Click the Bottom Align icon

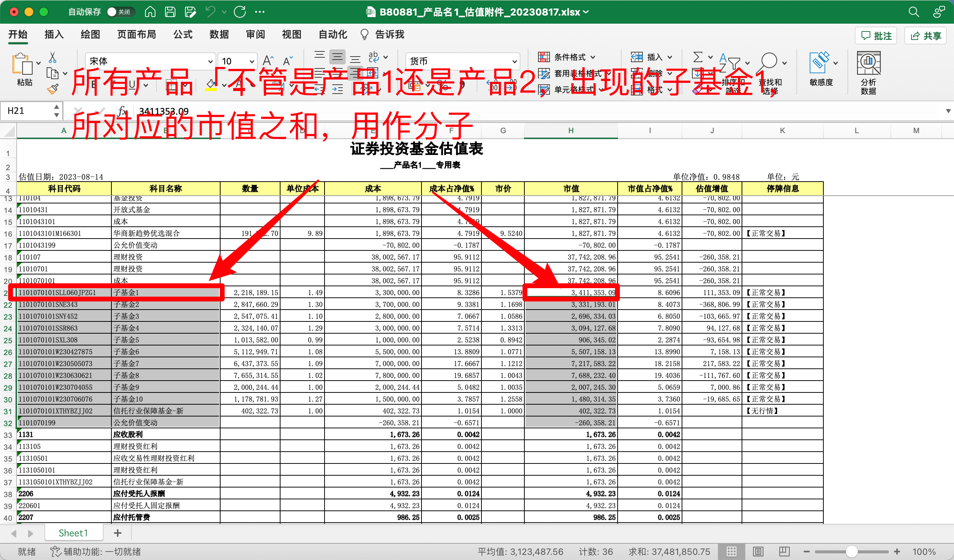tap(355, 59)
